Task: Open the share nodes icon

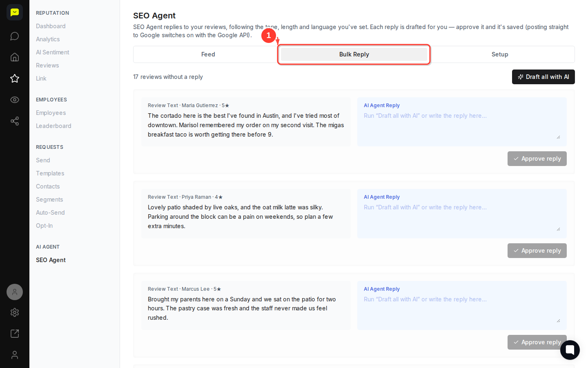Action: click(x=15, y=121)
